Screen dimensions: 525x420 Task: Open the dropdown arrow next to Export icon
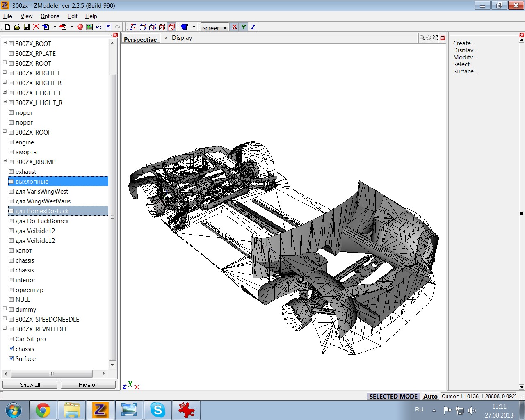tap(72, 27)
